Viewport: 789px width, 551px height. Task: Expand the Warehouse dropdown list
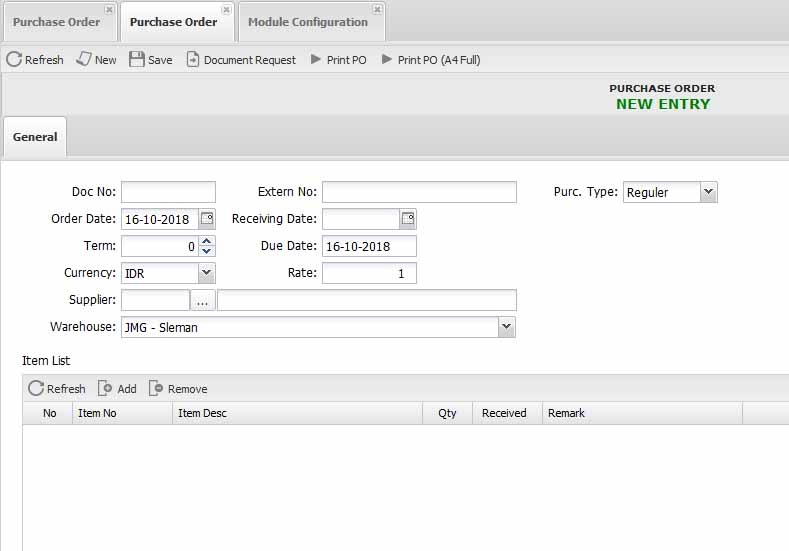(x=506, y=327)
